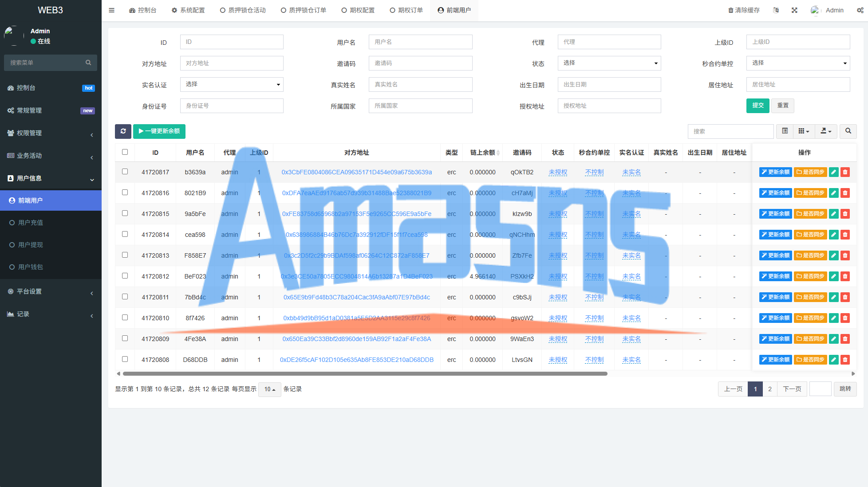Click the 一键更新余额 button
This screenshot has width=868, height=487.
point(159,131)
